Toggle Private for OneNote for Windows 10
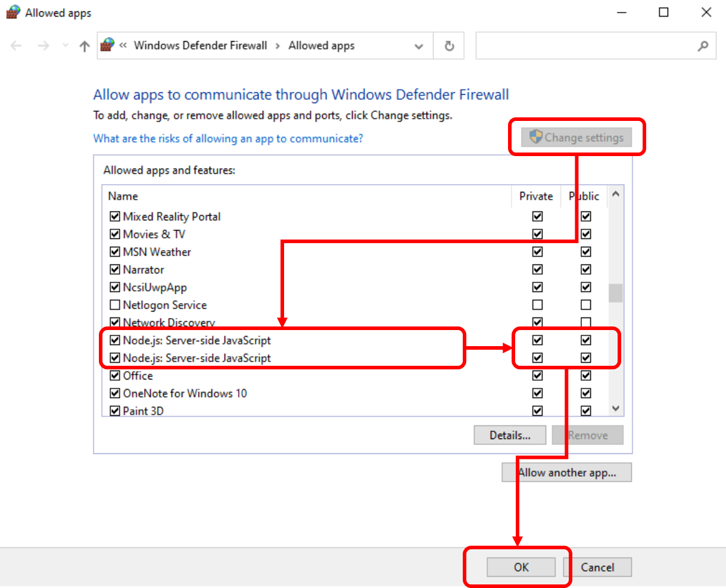Screen dimensions: 726x588 pos(538,393)
